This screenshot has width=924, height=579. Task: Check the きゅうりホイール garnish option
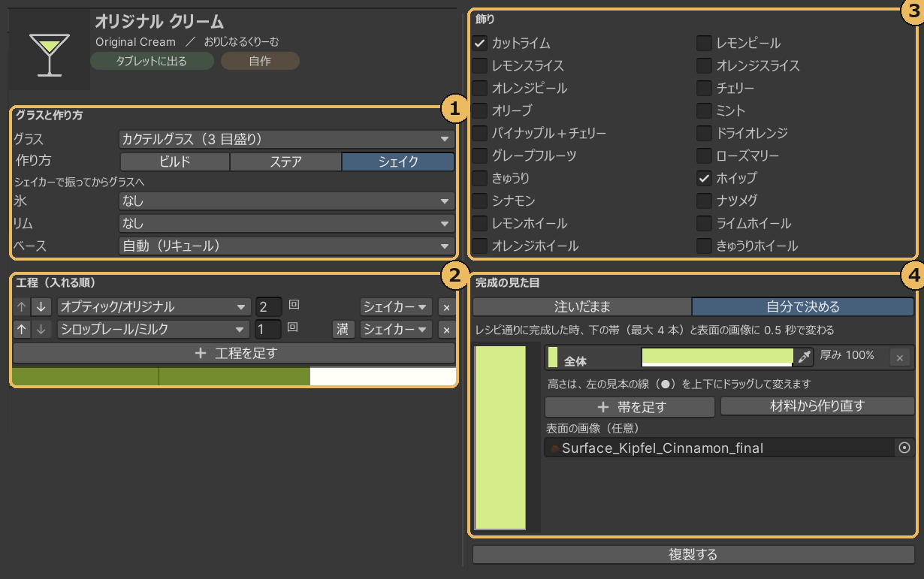(x=704, y=246)
